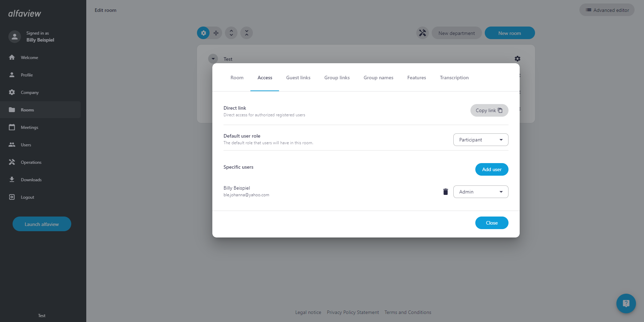Screen dimensions: 644x322
Task: Click the Copy link button
Action: pos(489,110)
